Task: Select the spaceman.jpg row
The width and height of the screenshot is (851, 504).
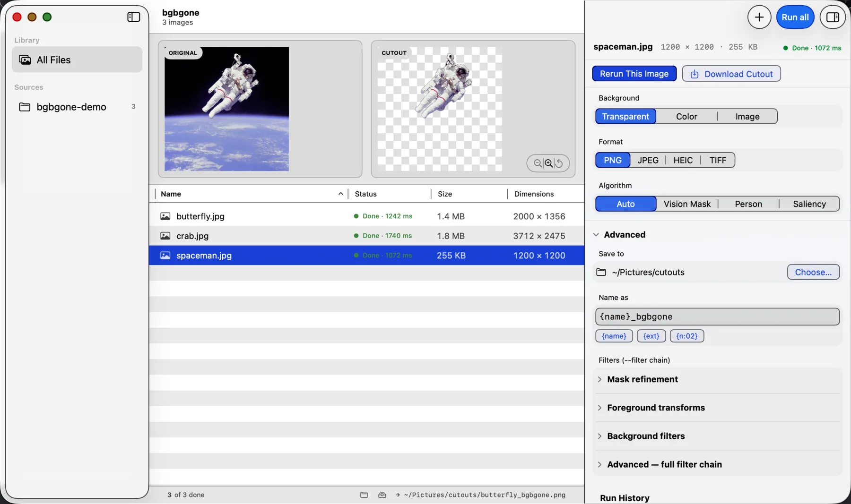Action: tap(366, 256)
